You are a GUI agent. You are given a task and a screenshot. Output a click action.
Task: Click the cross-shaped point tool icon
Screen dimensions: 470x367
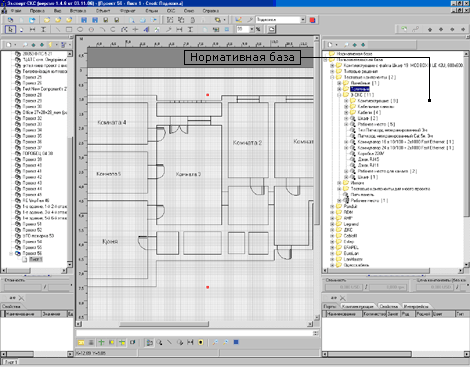tap(135, 30)
